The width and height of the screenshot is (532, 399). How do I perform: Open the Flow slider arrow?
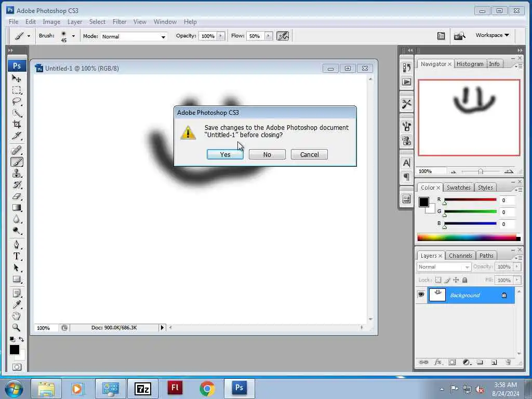click(x=269, y=36)
